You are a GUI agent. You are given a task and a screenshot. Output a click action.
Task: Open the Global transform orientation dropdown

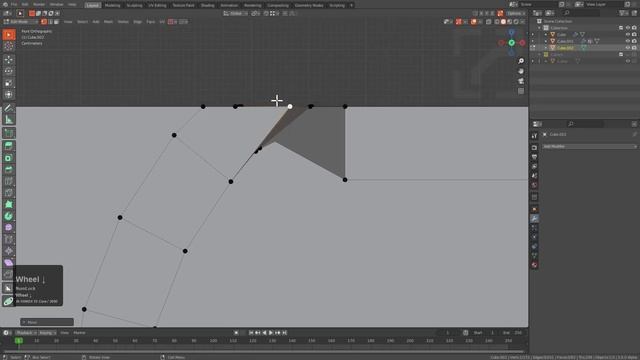pos(236,13)
